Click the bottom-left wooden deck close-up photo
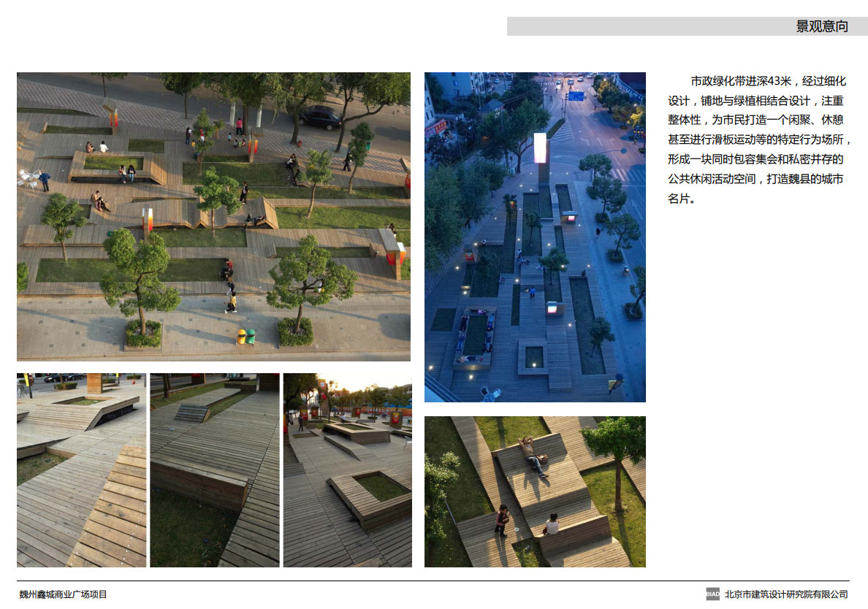868x609 pixels. click(x=81, y=470)
